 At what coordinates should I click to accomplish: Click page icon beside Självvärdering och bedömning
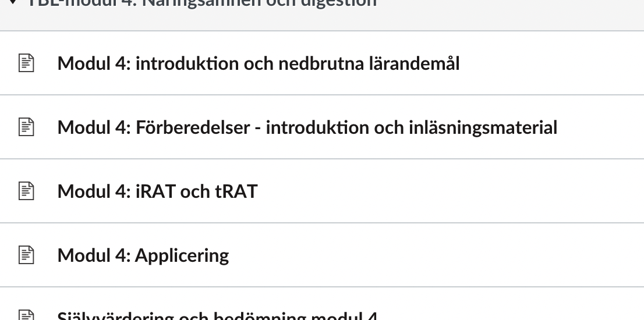[26, 315]
